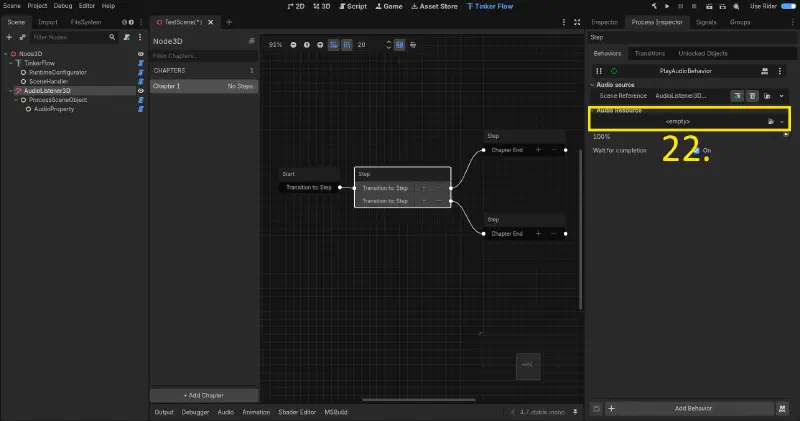This screenshot has height=421, width=800.
Task: Add behavior with plus icon at bottom
Action: (x=611, y=408)
